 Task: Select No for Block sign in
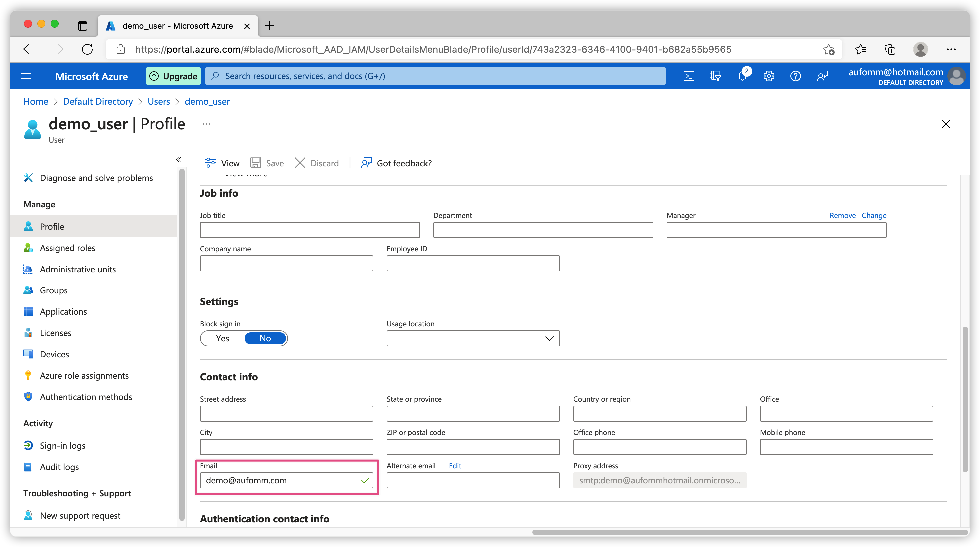click(x=265, y=338)
